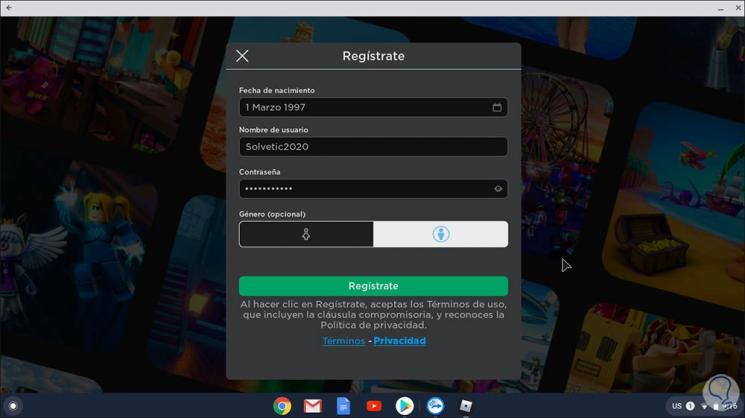Click the US keyboard layout indicator
This screenshot has width=745, height=418.
pyautogui.click(x=677, y=406)
